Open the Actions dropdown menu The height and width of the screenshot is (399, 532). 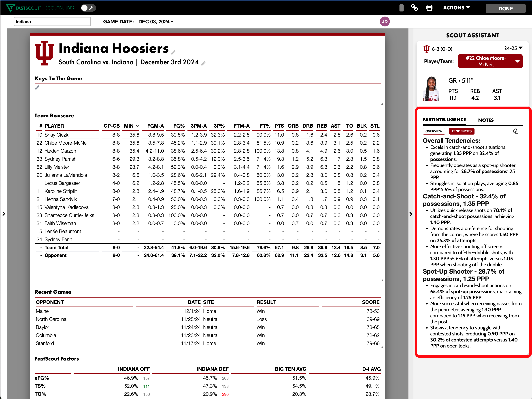[x=456, y=8]
